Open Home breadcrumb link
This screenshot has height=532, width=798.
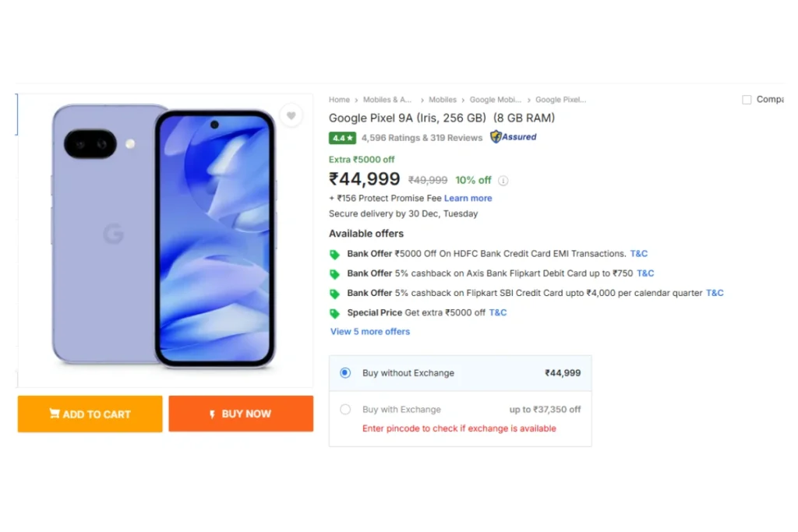pos(339,100)
